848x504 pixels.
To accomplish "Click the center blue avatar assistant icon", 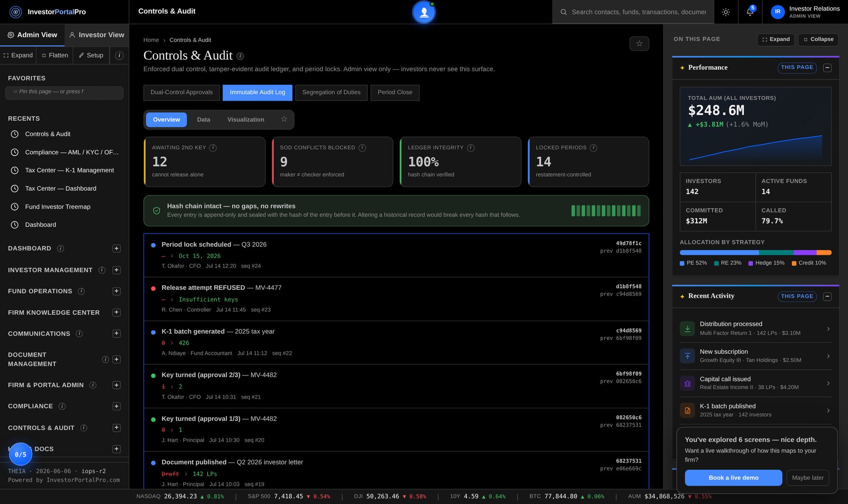I will click(x=424, y=12).
